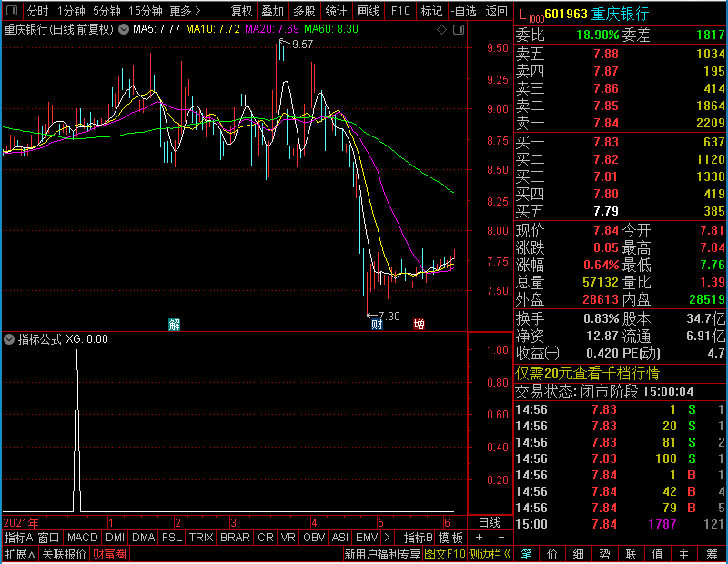Open the 模板 template option
The image size is (728, 564).
click(450, 538)
